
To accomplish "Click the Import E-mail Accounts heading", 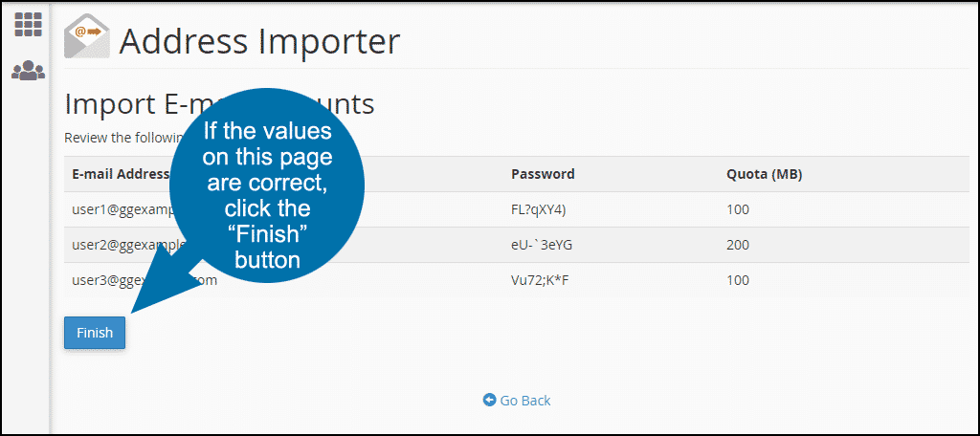I will point(219,104).
